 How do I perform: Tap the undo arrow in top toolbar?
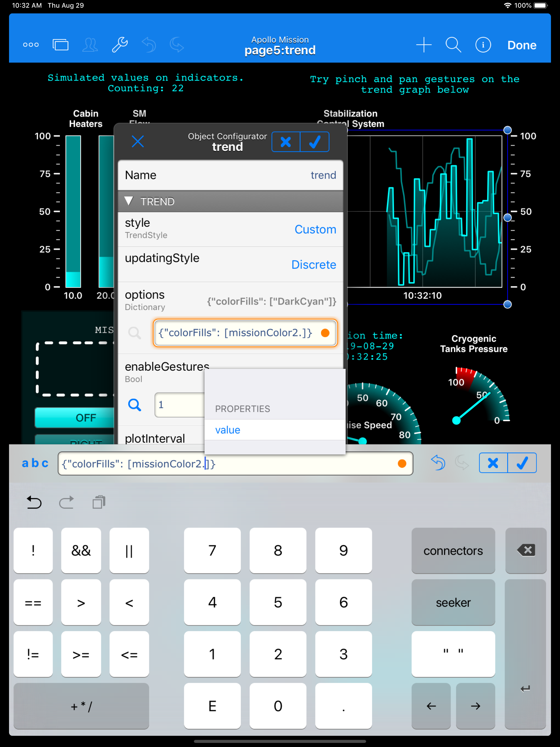click(148, 45)
